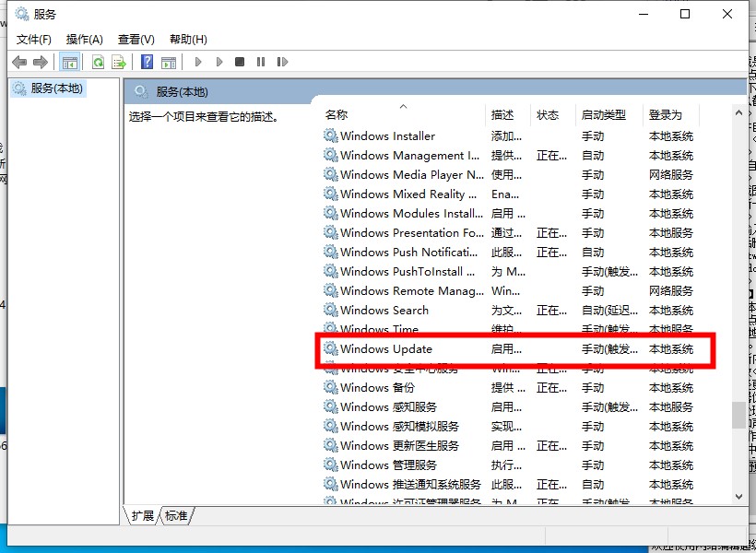Click the Export List toolbar icon
Screen dimensions: 756x553
(x=118, y=62)
